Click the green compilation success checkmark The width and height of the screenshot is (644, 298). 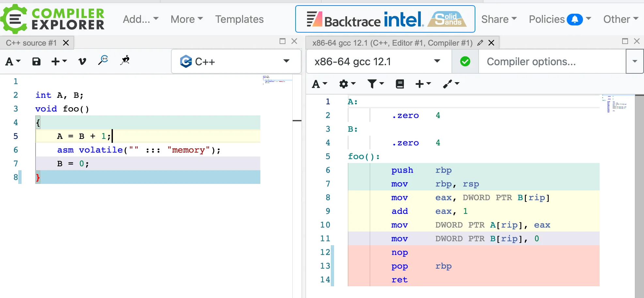[465, 61]
